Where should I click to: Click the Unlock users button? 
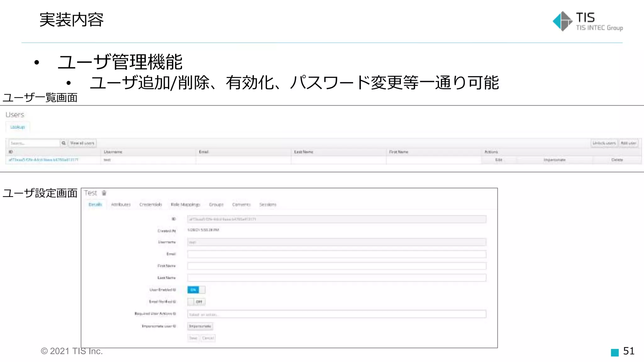point(604,143)
